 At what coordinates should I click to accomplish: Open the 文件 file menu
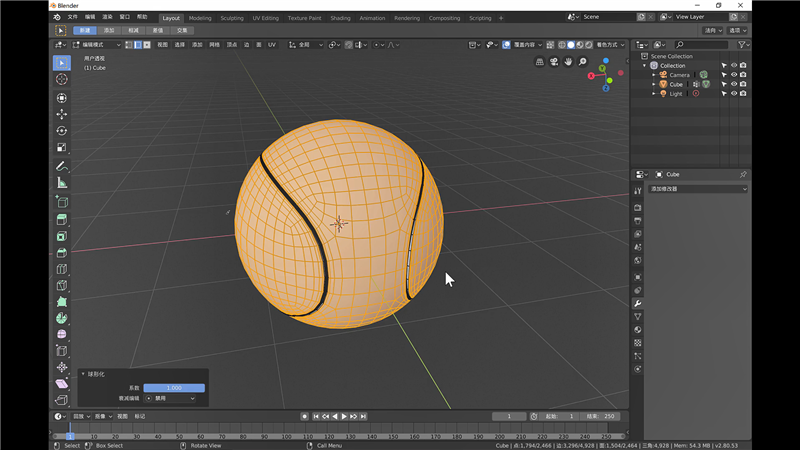point(72,17)
